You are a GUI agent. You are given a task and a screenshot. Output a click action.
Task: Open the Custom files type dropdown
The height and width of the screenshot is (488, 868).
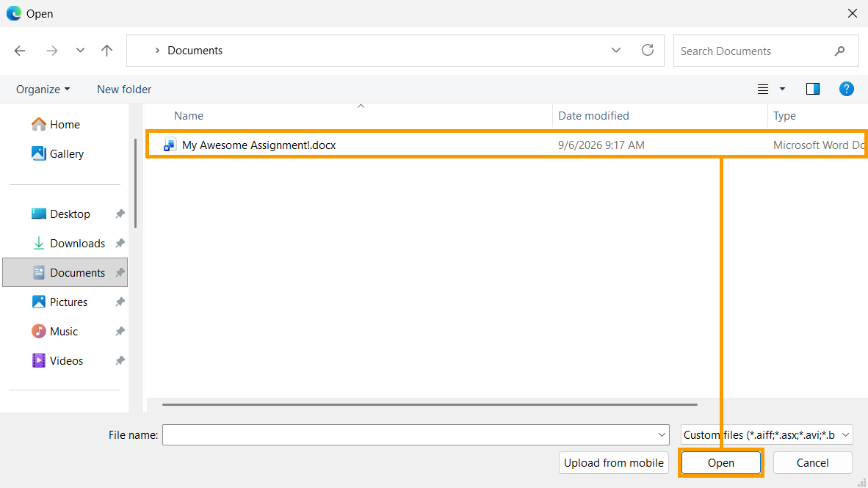pyautogui.click(x=767, y=435)
